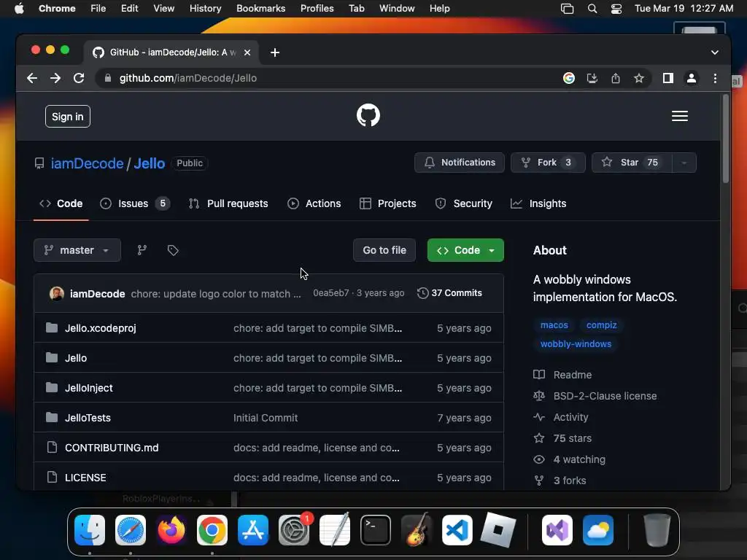Open the Insights tab

coord(538,203)
